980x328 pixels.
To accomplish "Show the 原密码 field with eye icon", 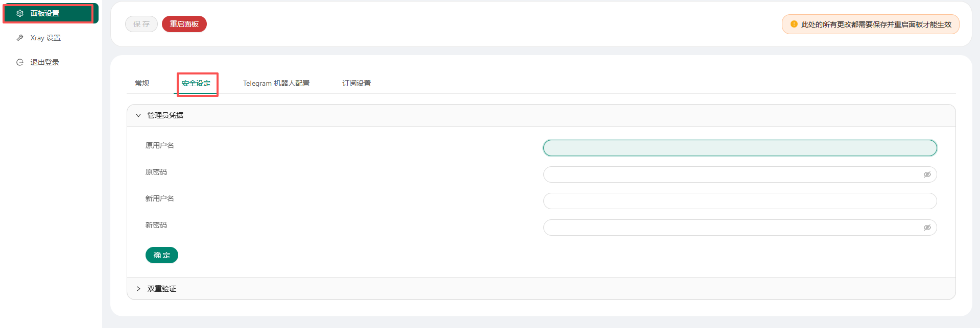I will pyautogui.click(x=927, y=174).
